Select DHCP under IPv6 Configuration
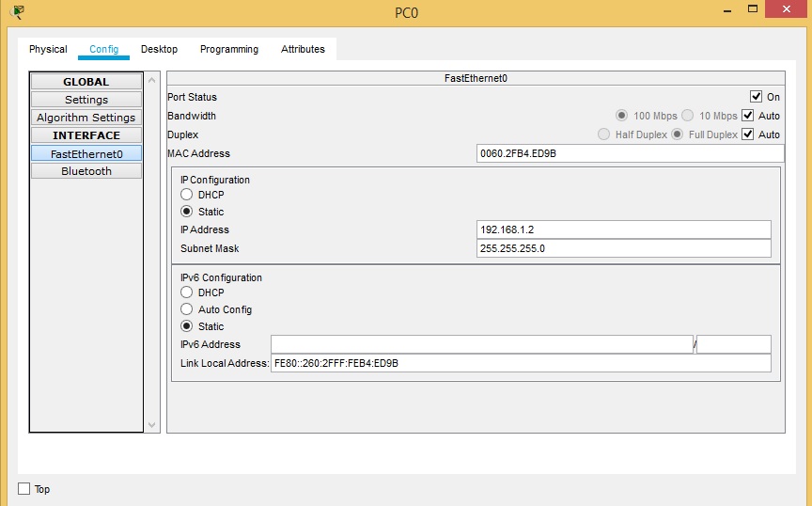The width and height of the screenshot is (812, 506). [187, 293]
